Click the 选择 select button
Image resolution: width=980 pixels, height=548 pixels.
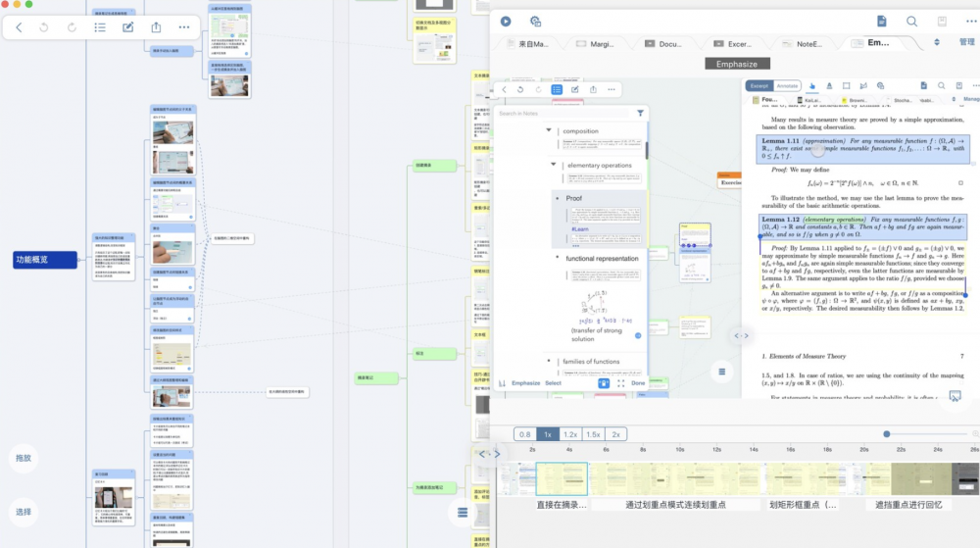point(24,512)
